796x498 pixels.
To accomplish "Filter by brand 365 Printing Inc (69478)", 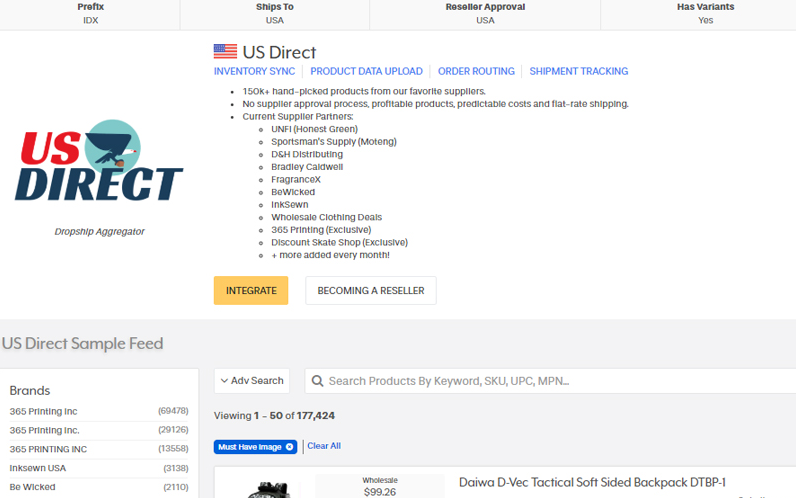I will [x=99, y=411].
